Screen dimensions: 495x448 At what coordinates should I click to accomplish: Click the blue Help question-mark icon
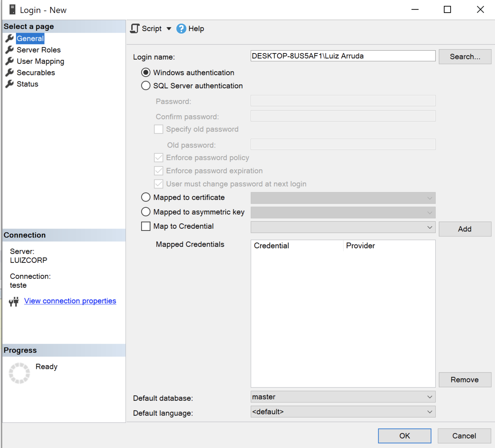click(181, 29)
